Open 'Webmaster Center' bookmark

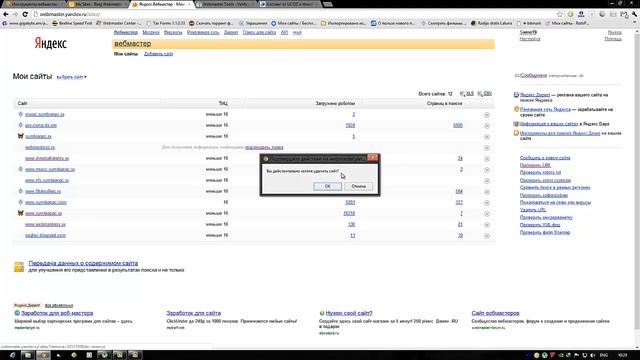point(119,23)
